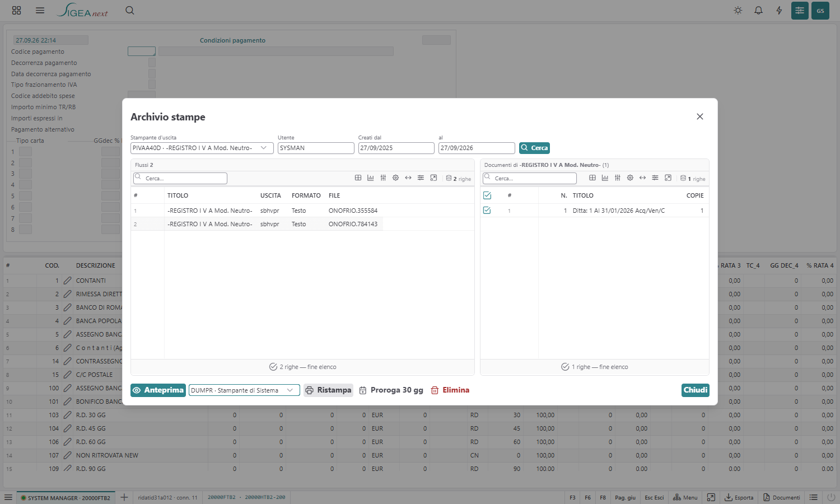
Task: Click the Elimina button
Action: tap(450, 390)
